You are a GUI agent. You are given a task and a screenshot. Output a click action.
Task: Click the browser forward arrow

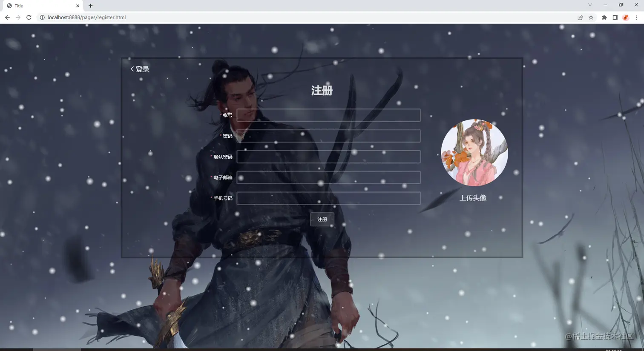18,17
